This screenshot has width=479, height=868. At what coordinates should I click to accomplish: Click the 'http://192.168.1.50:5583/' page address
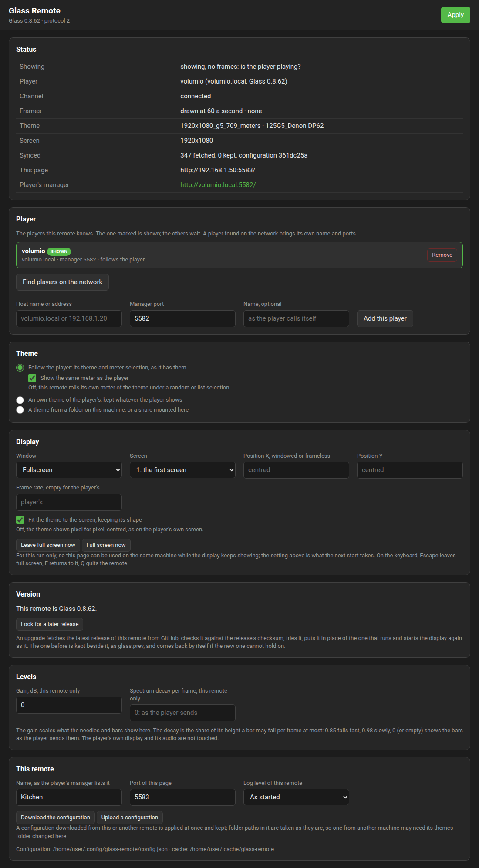pyautogui.click(x=218, y=170)
